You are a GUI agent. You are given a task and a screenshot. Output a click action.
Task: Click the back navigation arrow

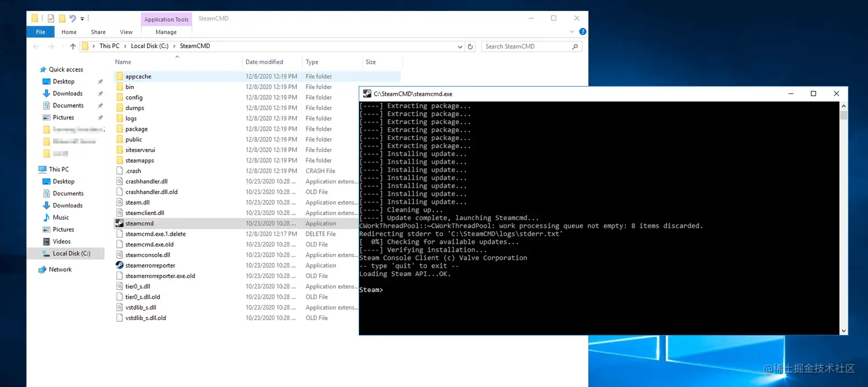click(36, 46)
